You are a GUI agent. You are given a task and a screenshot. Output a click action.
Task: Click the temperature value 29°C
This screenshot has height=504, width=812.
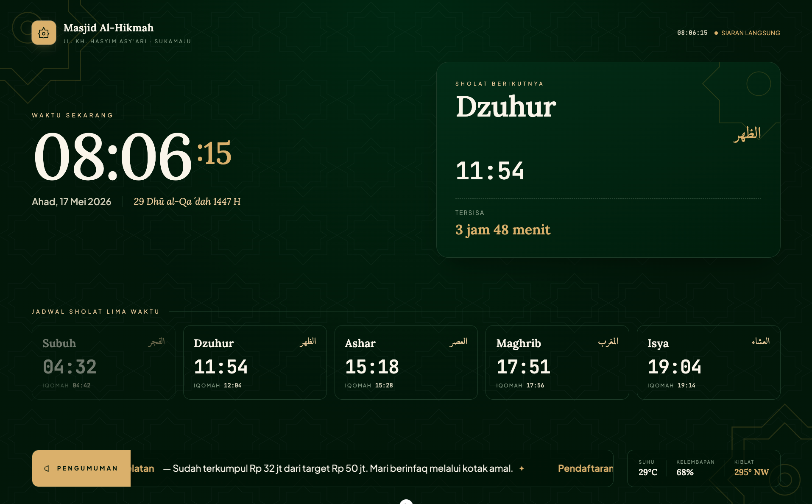648,472
